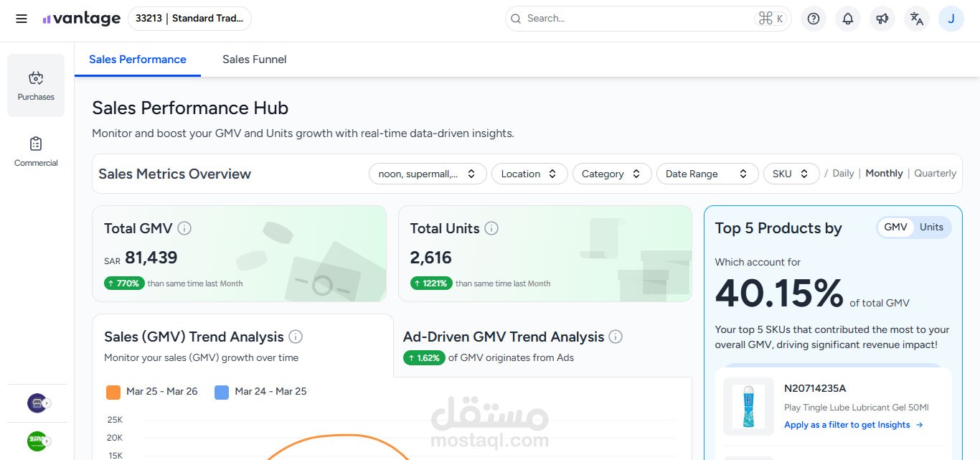Expand the Category filter dropdown
This screenshot has height=460, width=980.
(x=612, y=174)
